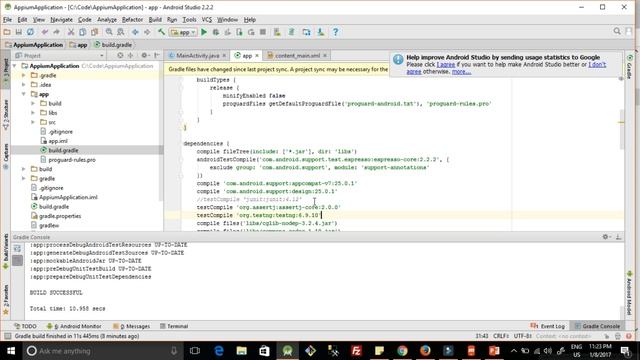This screenshot has height=360, width=640.
Task: Select app.iml file in tree
Action: click(x=58, y=141)
